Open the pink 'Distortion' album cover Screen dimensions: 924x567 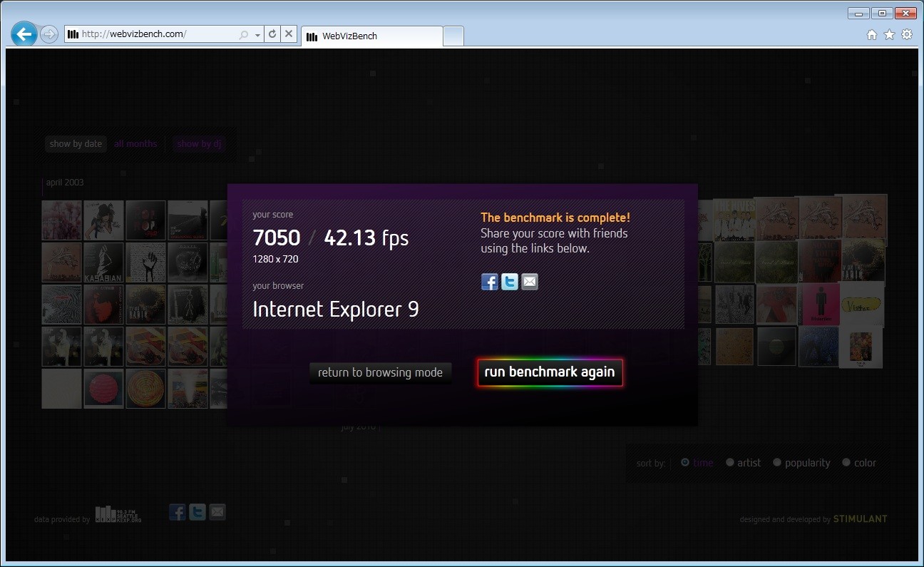[x=819, y=305]
